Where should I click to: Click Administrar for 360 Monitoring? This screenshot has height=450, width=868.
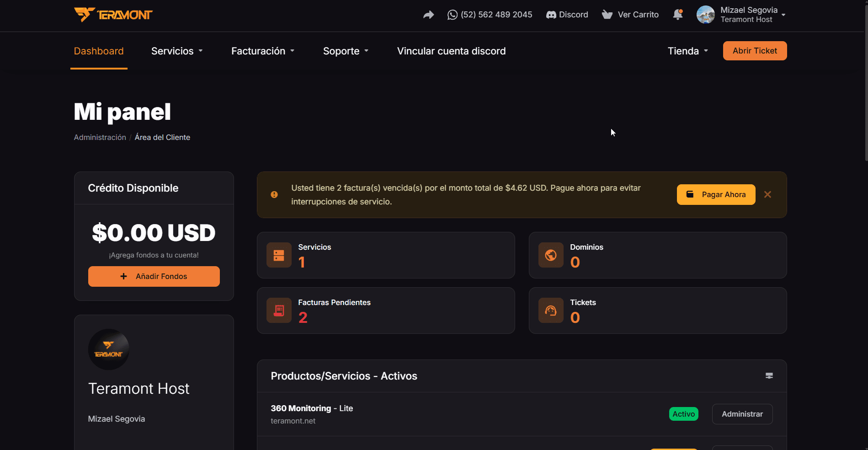742,414
